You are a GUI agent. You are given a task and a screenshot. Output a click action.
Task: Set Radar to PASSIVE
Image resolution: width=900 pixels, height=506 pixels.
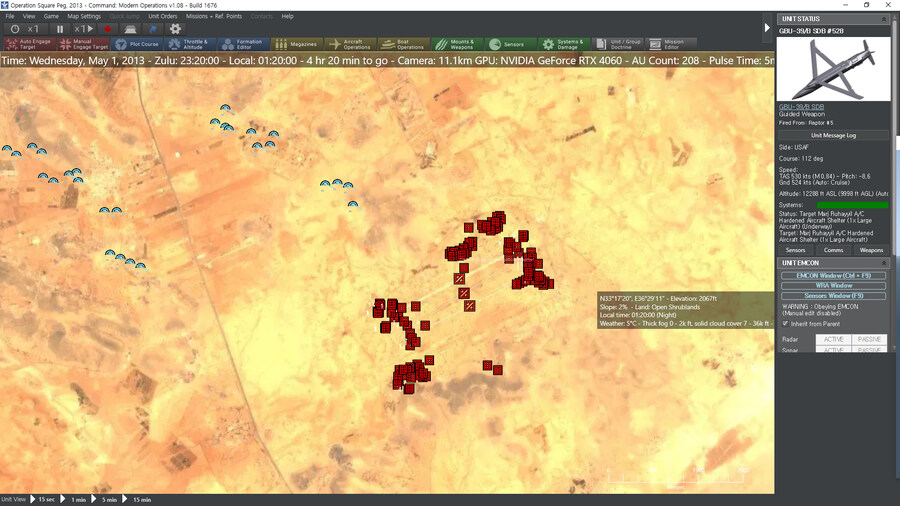(869, 340)
